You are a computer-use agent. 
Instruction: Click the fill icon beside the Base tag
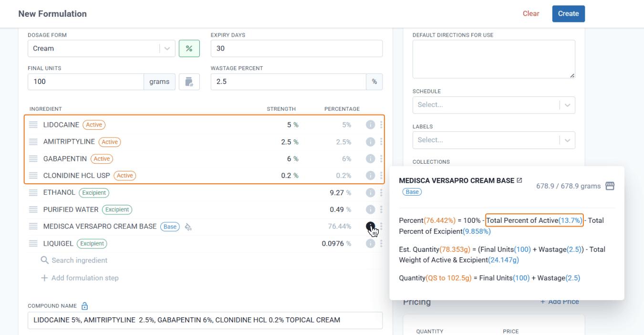click(188, 227)
